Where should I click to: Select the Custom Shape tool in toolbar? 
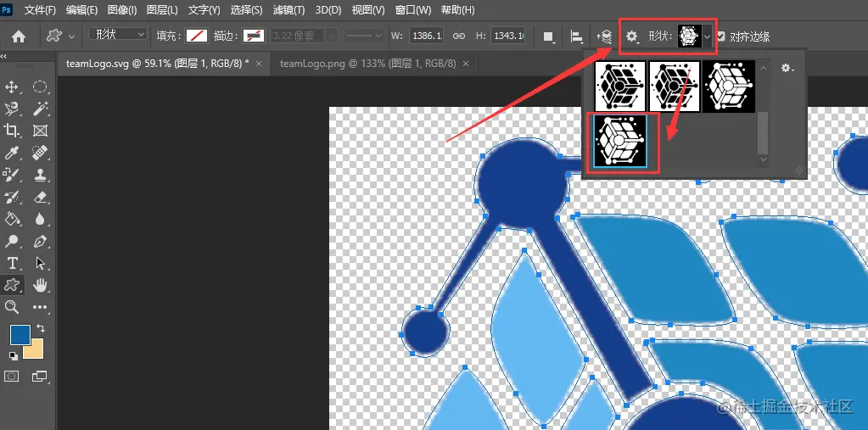click(12, 285)
